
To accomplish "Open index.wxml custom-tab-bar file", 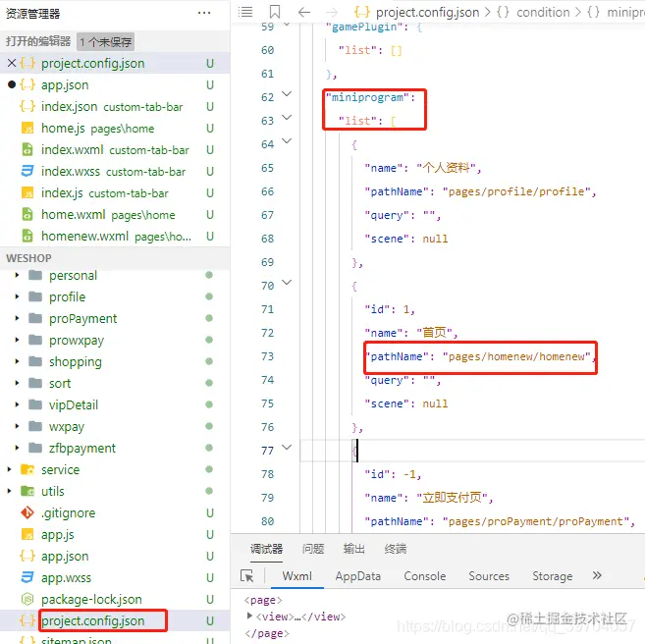I will [x=115, y=149].
